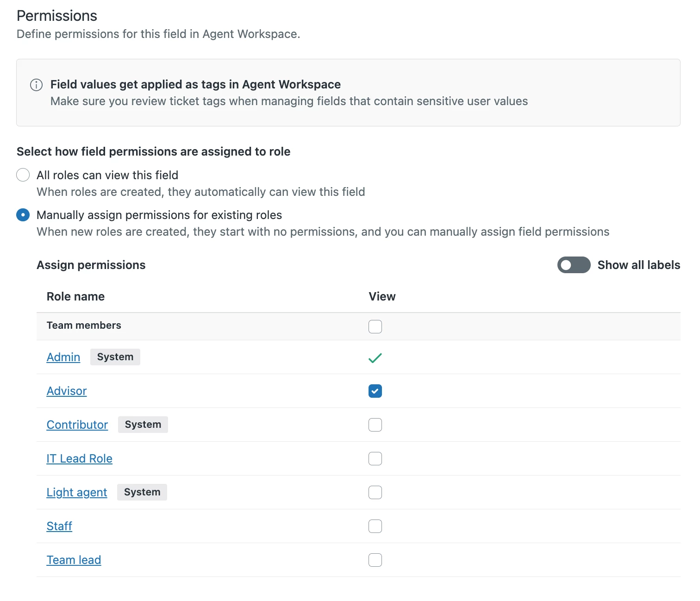Open the Team lead role link
The width and height of the screenshot is (700, 601).
74,560
